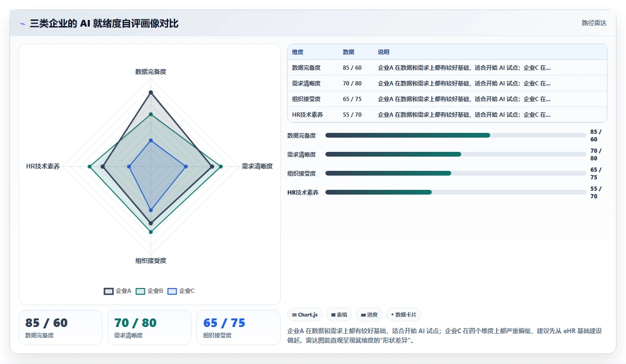
Task: Select the 需求清晰度 table row cell
Action: (306, 84)
